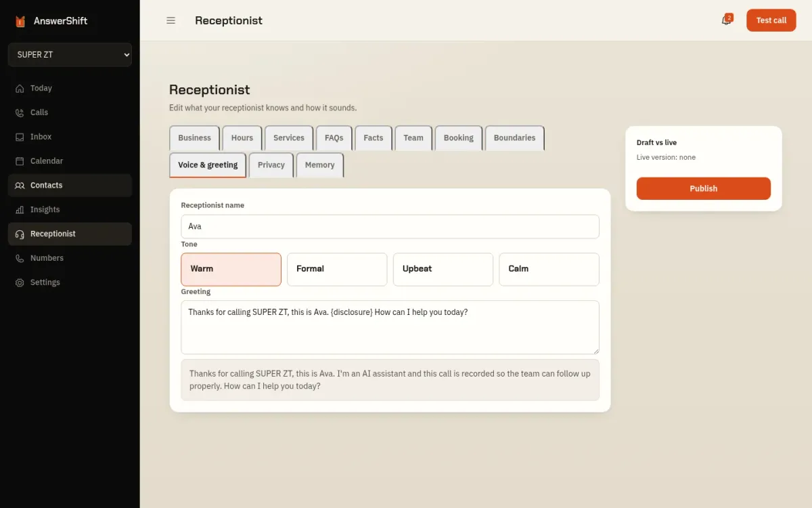Switch to the Team tab
The width and height of the screenshot is (812, 508).
tap(413, 138)
